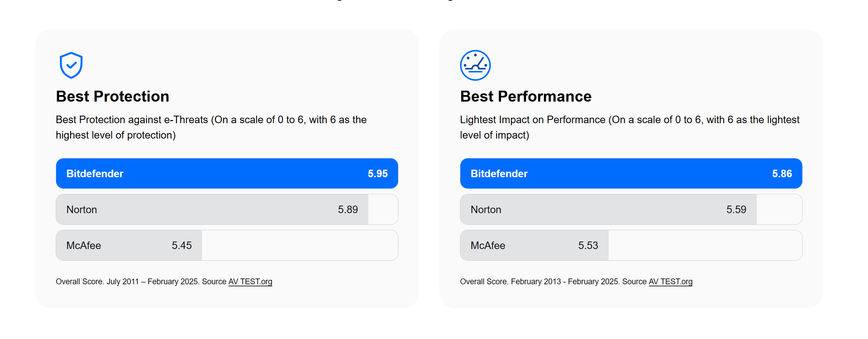868x339 pixels.
Task: Click the 5.53 McAfee performance score
Action: tap(588, 246)
